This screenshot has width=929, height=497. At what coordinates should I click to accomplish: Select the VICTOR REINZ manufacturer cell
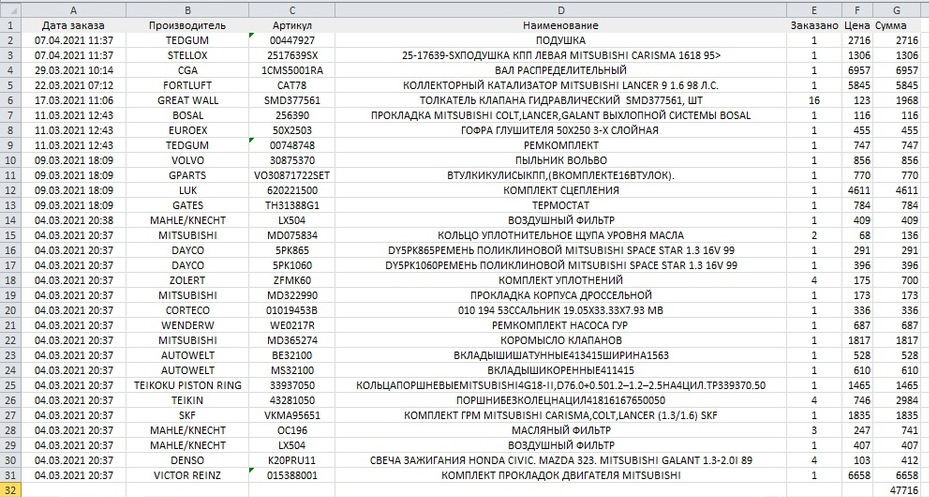tap(187, 476)
